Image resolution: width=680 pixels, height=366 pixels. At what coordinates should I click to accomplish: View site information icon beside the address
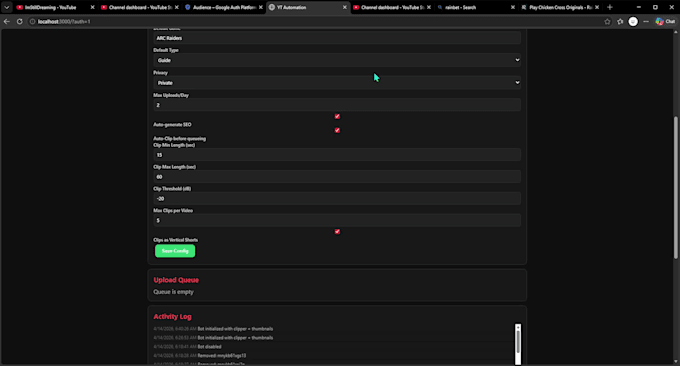click(x=32, y=21)
